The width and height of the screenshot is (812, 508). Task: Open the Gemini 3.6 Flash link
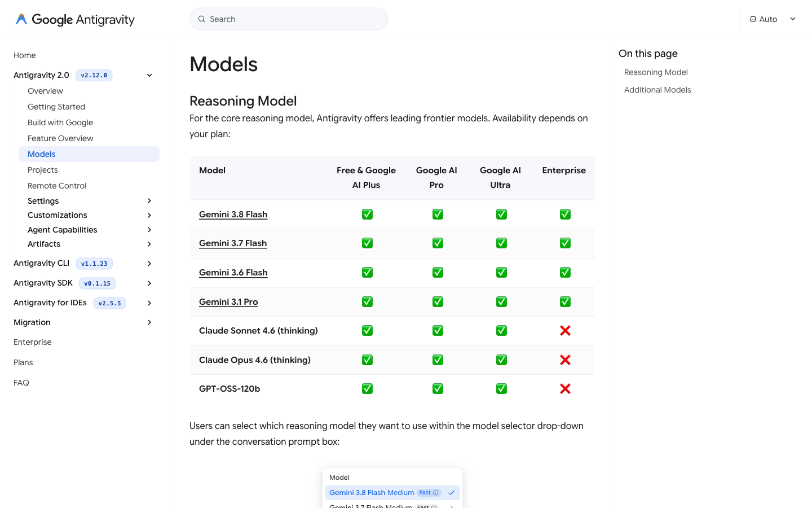tap(233, 273)
